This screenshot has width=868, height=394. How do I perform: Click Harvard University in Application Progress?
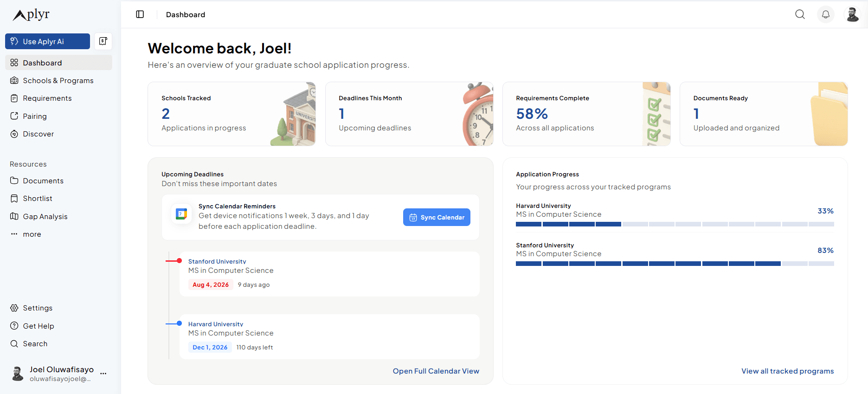point(543,206)
